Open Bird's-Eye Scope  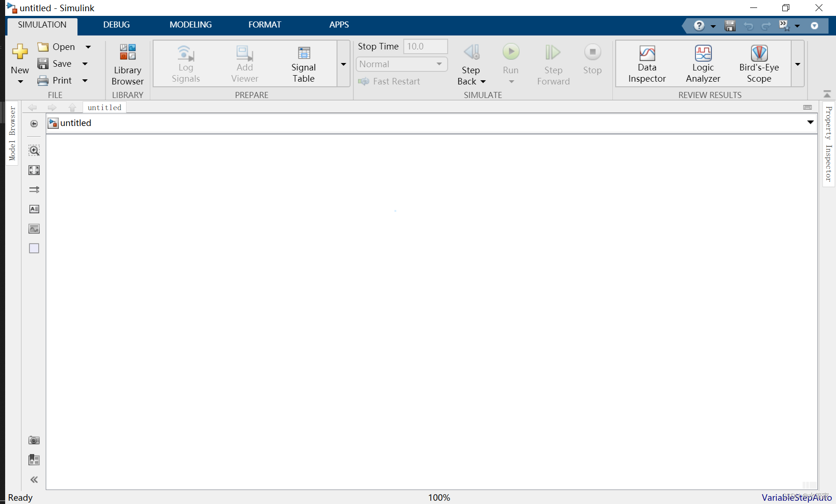tap(759, 64)
